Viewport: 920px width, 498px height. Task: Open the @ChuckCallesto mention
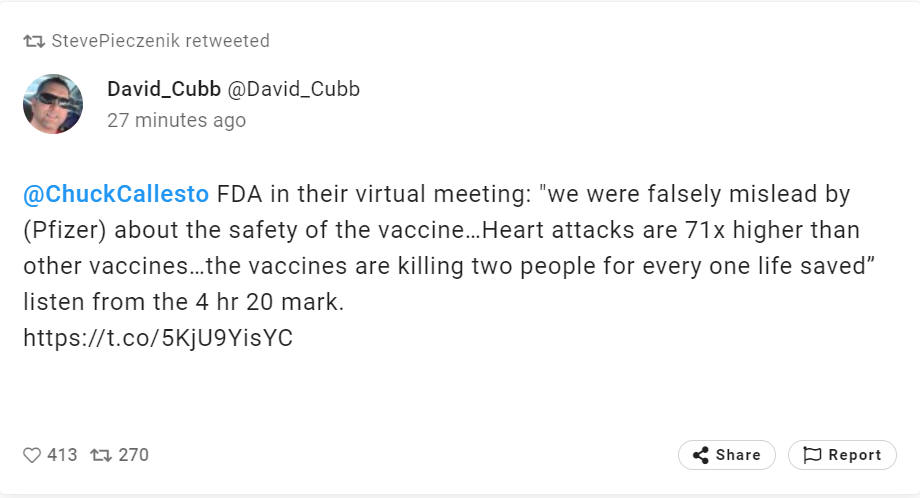[x=116, y=194]
